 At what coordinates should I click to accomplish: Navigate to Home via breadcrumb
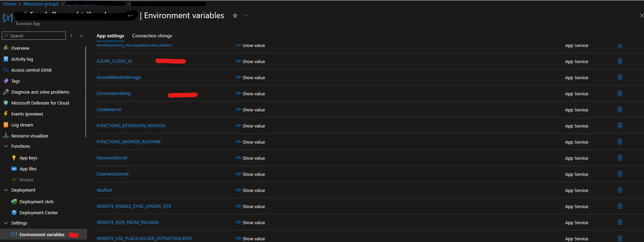pyautogui.click(x=9, y=4)
